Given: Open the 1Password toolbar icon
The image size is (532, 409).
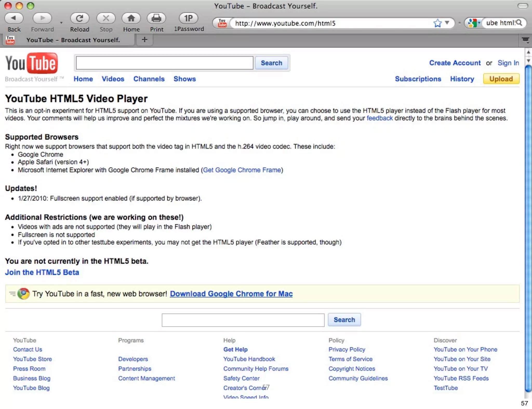Looking at the screenshot, I should pos(189,18).
